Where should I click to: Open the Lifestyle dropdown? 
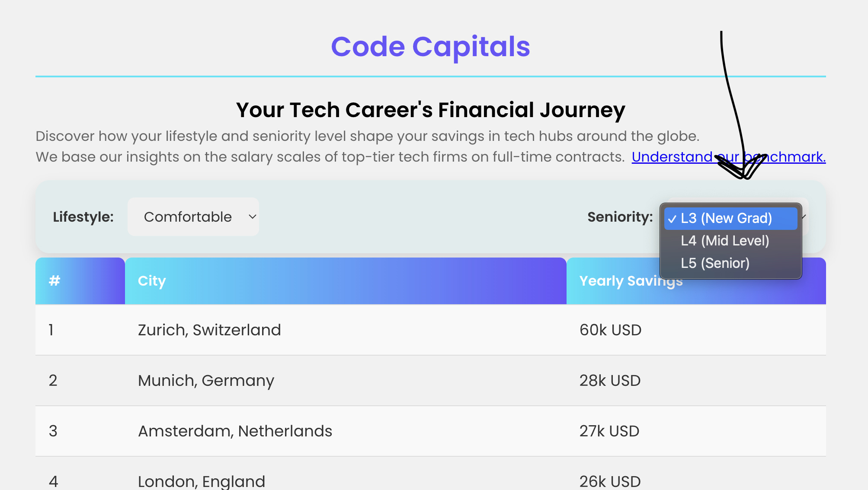tap(193, 216)
